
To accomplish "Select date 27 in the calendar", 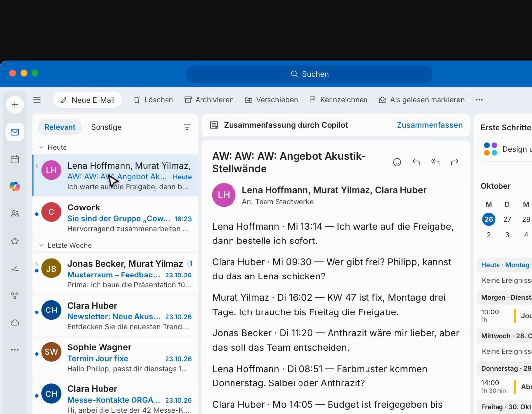I will tap(507, 219).
